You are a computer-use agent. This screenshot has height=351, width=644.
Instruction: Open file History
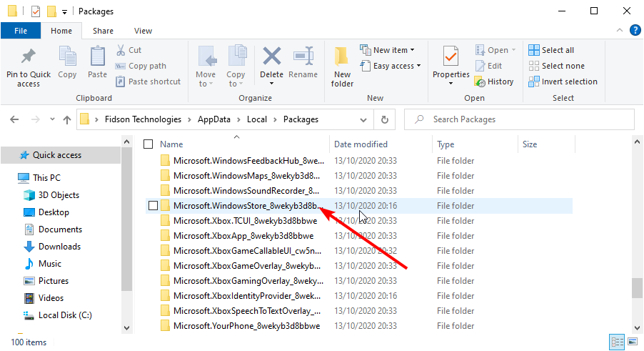coord(493,81)
